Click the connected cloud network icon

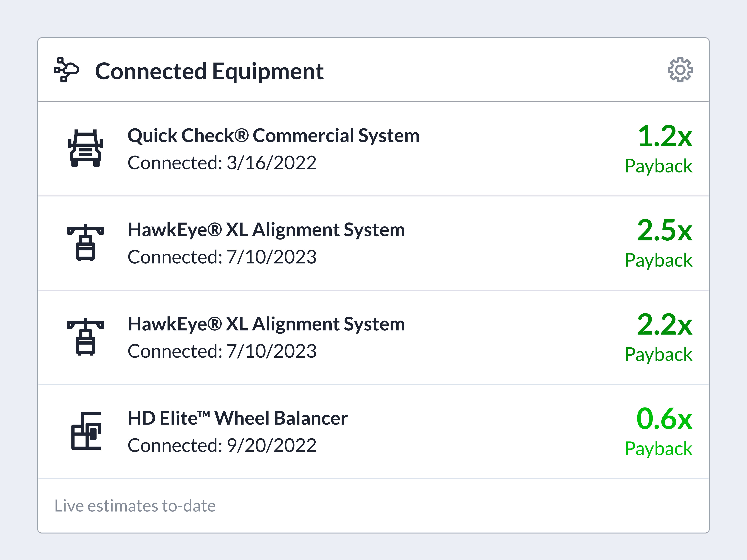tap(66, 70)
